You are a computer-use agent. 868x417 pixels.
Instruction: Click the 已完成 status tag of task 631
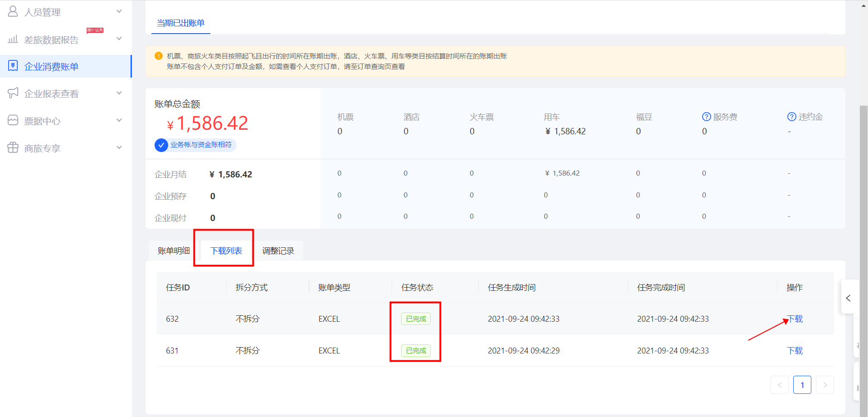coord(416,350)
